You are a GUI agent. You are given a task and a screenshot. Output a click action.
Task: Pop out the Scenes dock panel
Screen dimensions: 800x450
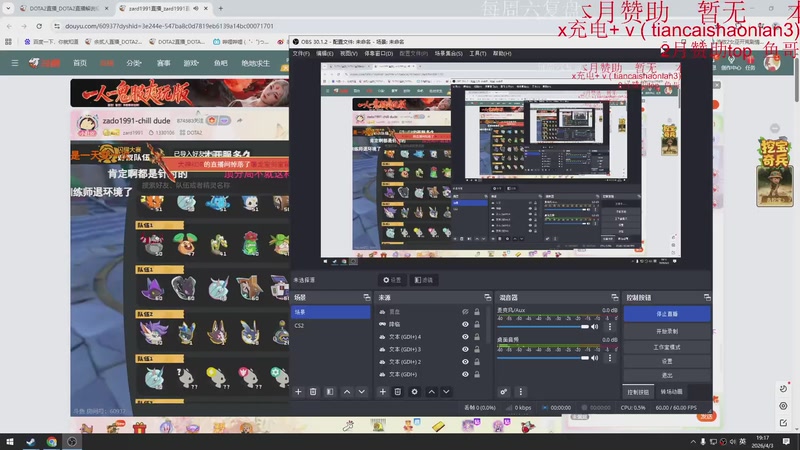(x=366, y=297)
